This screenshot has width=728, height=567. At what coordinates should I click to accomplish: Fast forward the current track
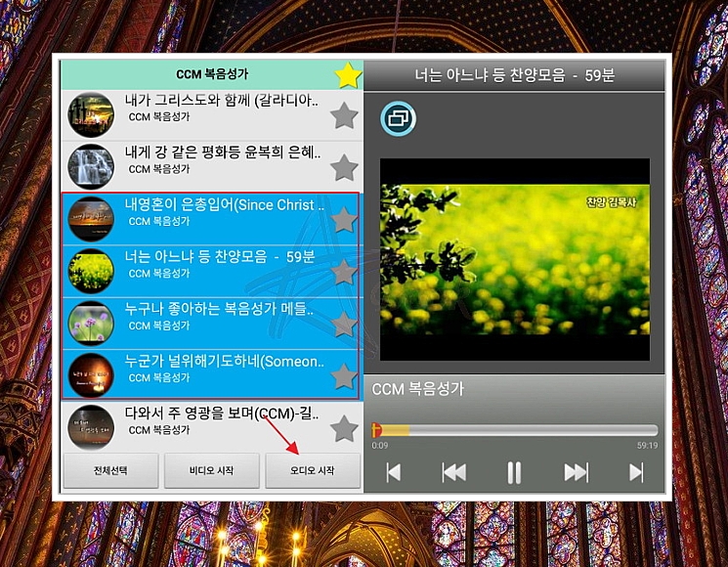(x=577, y=473)
